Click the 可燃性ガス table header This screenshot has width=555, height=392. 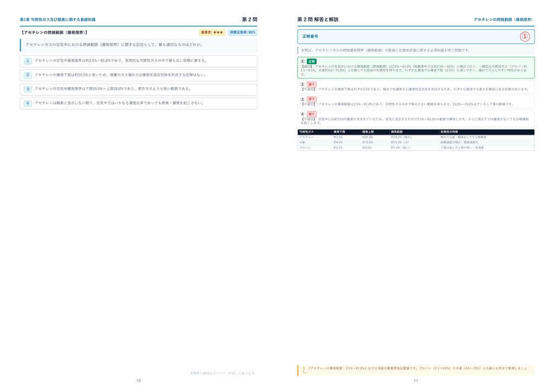pyautogui.click(x=307, y=132)
